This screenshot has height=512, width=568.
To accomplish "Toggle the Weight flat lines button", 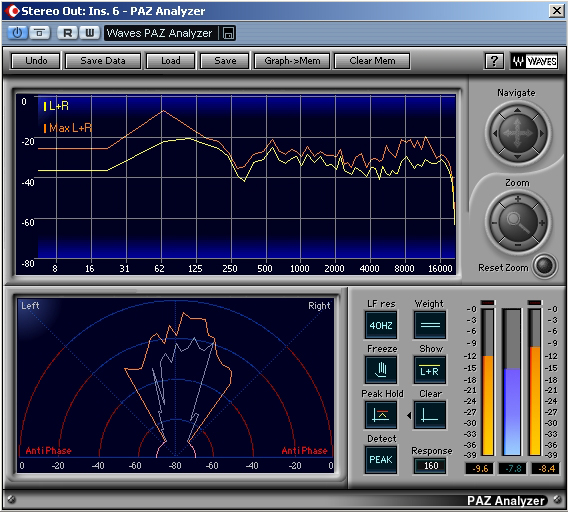I will (x=430, y=325).
